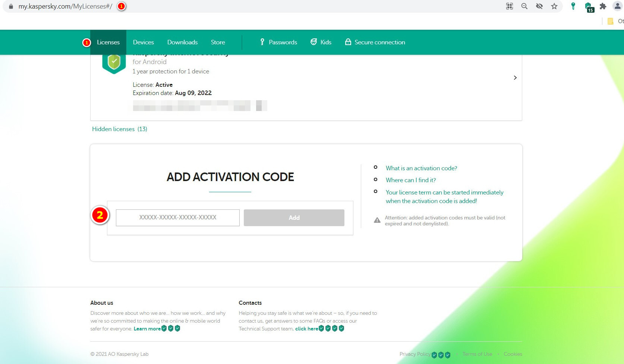Click the gray Add button

[x=294, y=218]
